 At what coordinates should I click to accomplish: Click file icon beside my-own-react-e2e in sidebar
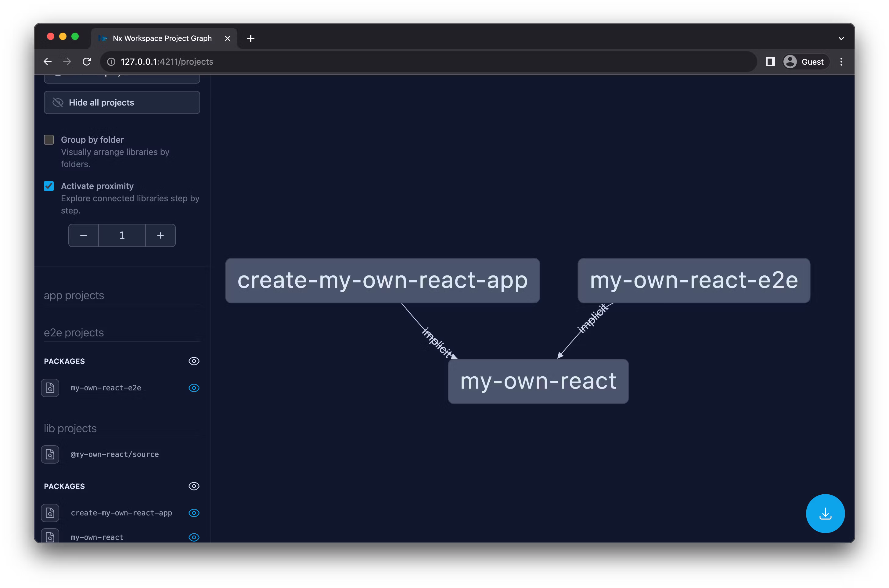coord(50,388)
